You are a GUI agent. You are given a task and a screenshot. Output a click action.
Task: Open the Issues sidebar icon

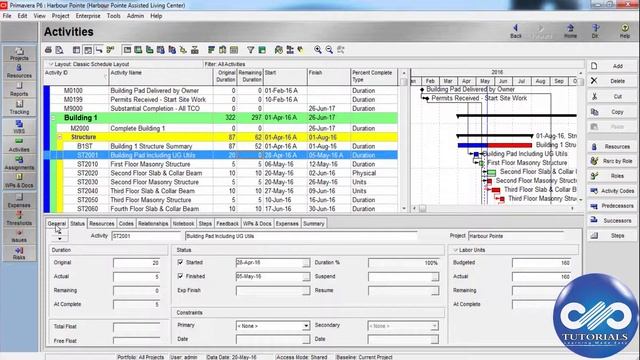coord(19,236)
